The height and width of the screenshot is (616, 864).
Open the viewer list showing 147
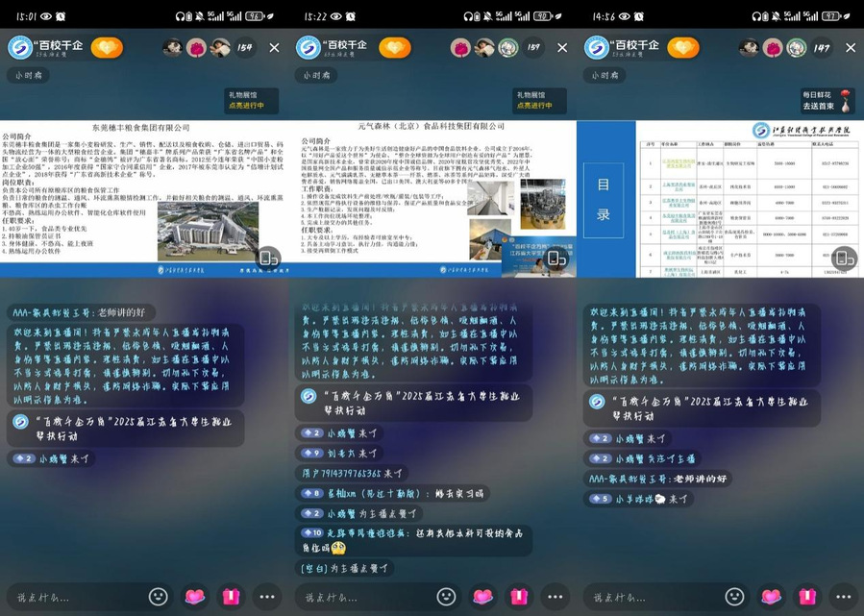pyautogui.click(x=822, y=48)
